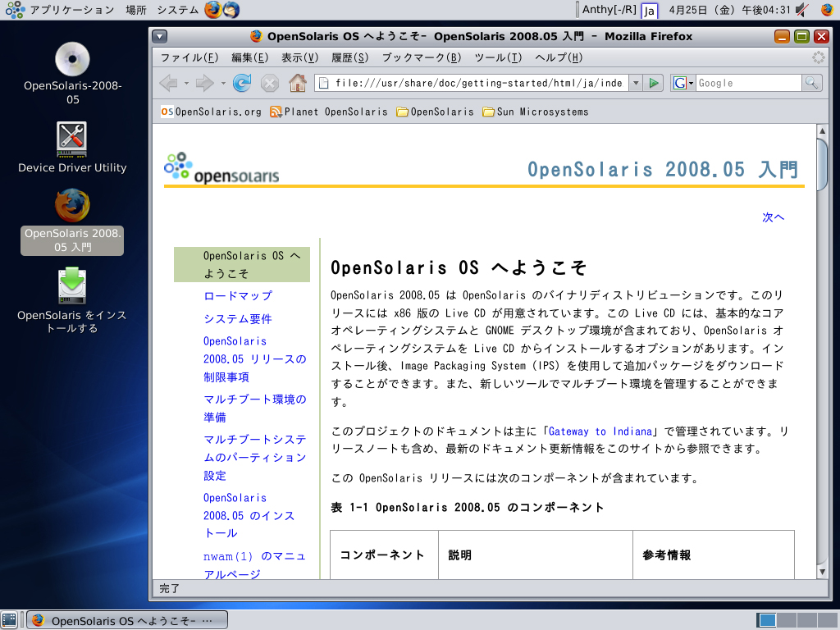Open the ロードマップ sidebar link

point(238,295)
